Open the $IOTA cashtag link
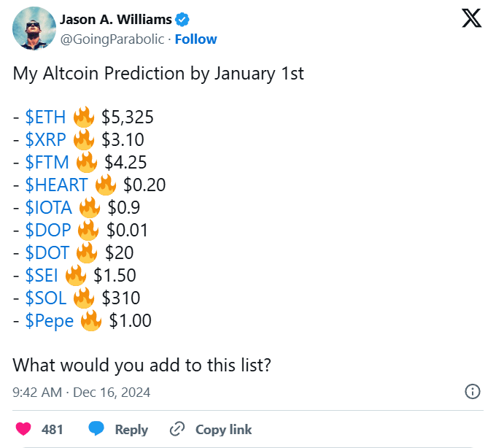 tap(48, 208)
